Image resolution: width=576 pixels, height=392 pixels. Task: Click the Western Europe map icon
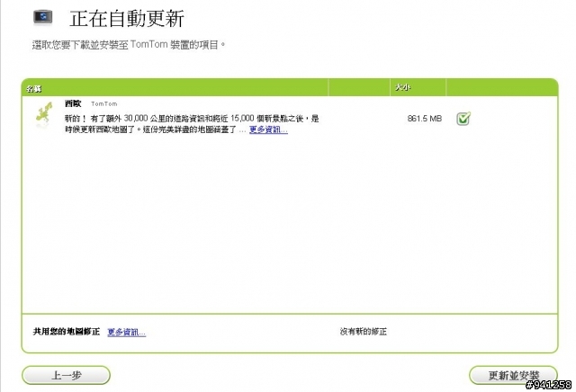pos(44,113)
